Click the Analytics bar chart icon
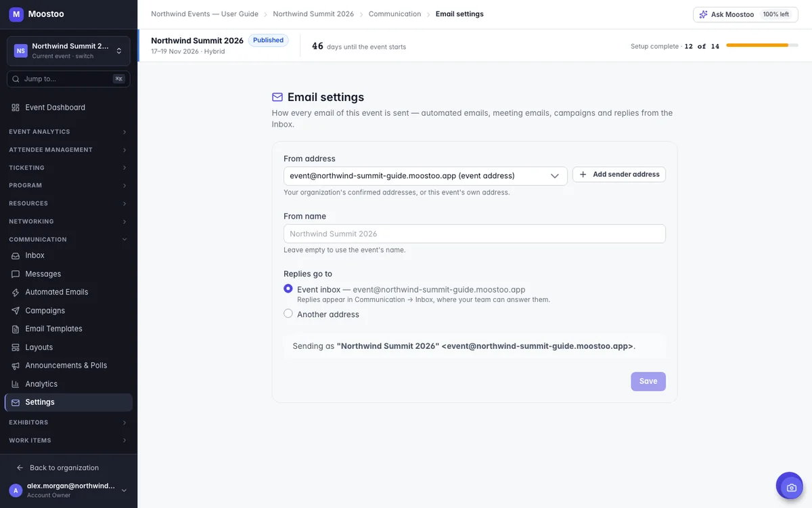The height and width of the screenshot is (508, 812). click(x=16, y=384)
